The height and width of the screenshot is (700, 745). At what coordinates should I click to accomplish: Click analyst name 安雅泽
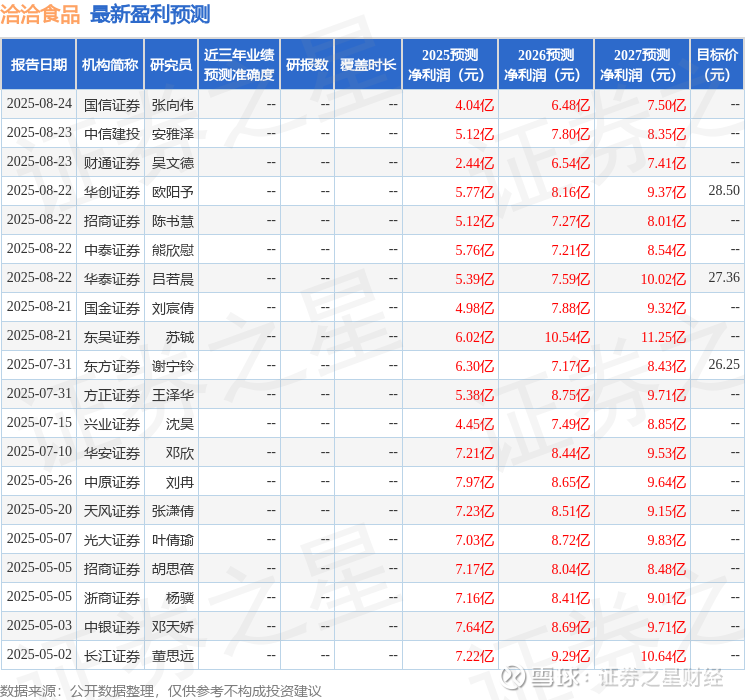(x=173, y=134)
